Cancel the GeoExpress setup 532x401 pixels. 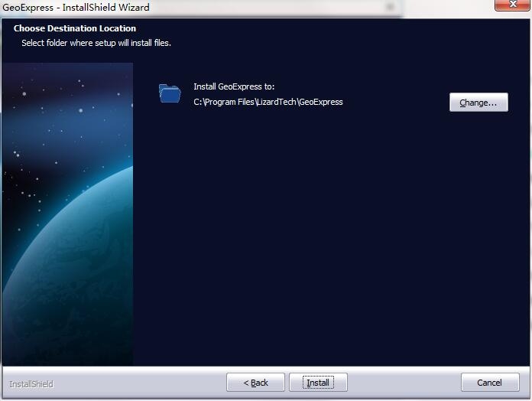489,383
